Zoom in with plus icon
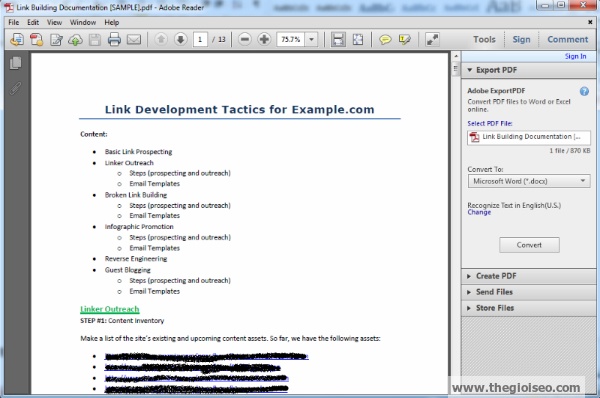 pos(264,39)
